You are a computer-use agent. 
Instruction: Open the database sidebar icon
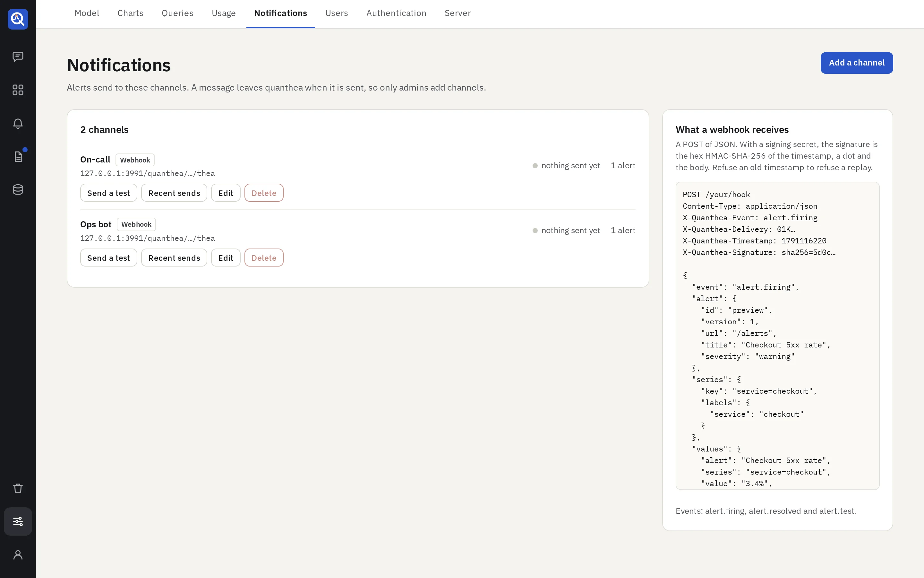(18, 189)
